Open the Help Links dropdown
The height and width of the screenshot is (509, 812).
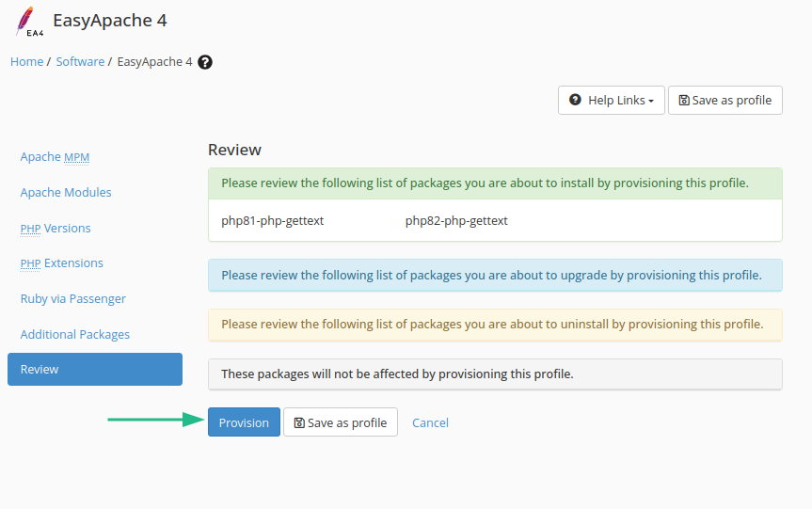pos(612,101)
